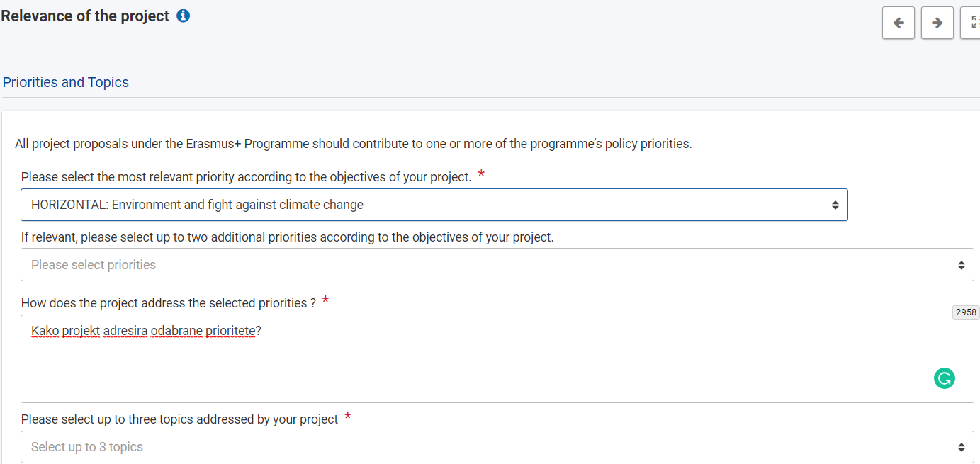This screenshot has width=980, height=464.
Task: Go to next section with right arrow
Action: [937, 23]
